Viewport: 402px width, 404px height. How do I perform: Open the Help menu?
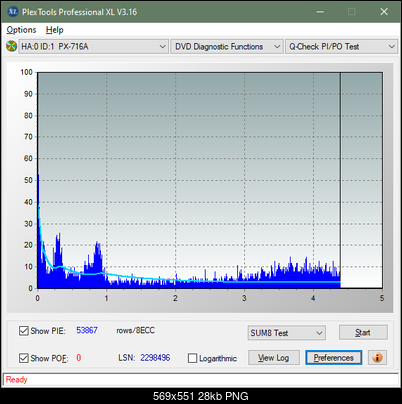click(54, 30)
